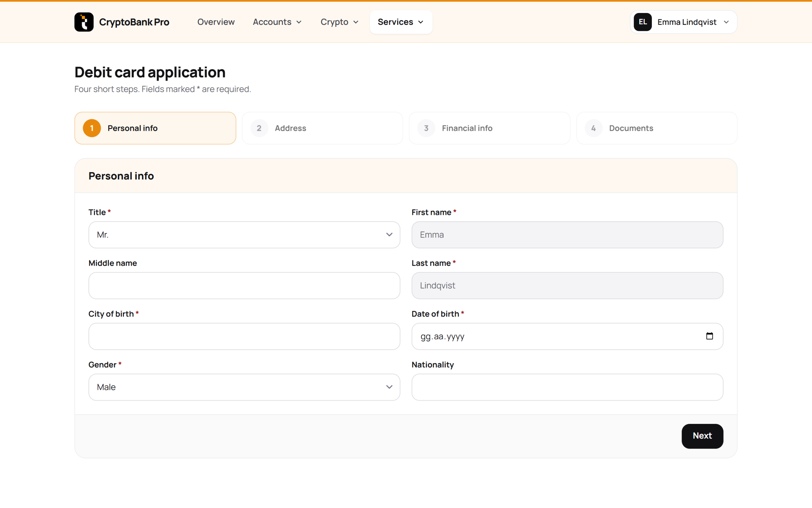Click the First name field showing Emma
Image resolution: width=812 pixels, height=508 pixels.
pyautogui.click(x=567, y=235)
